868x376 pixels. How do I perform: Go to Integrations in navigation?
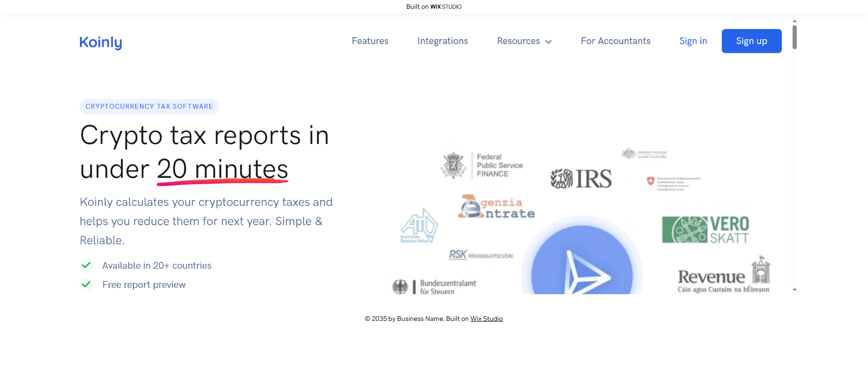443,41
